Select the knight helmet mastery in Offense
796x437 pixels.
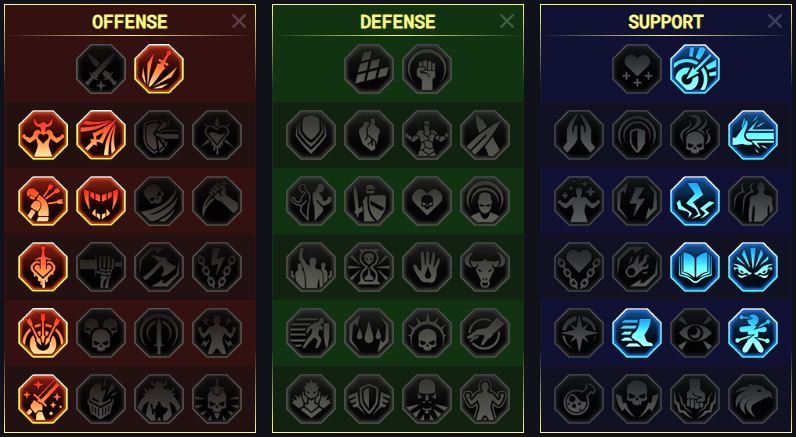[101, 398]
